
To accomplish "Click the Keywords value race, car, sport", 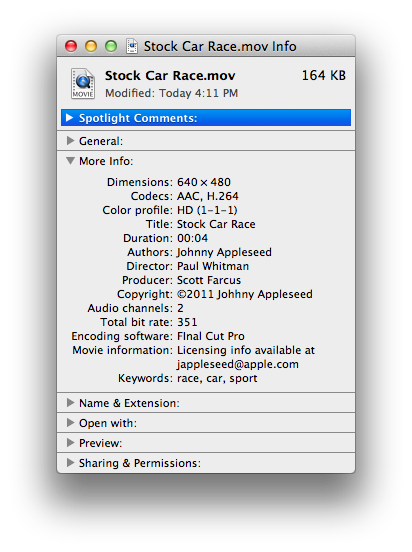I will click(x=217, y=378).
